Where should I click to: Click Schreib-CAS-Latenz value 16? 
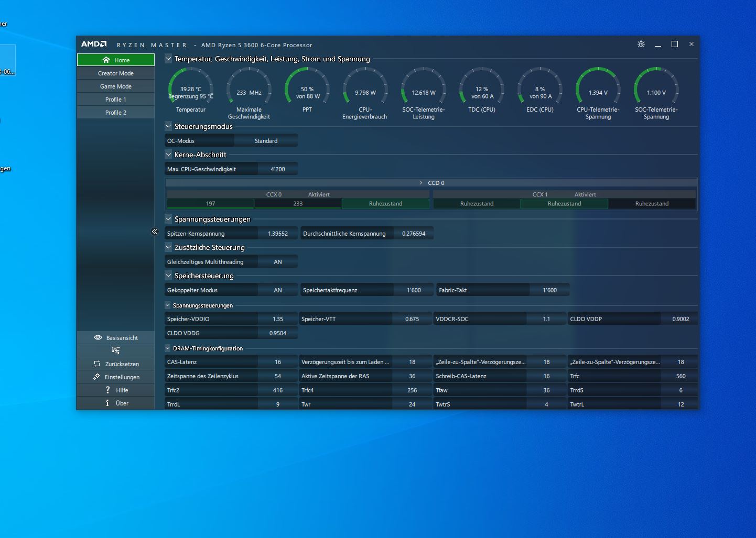tap(546, 376)
